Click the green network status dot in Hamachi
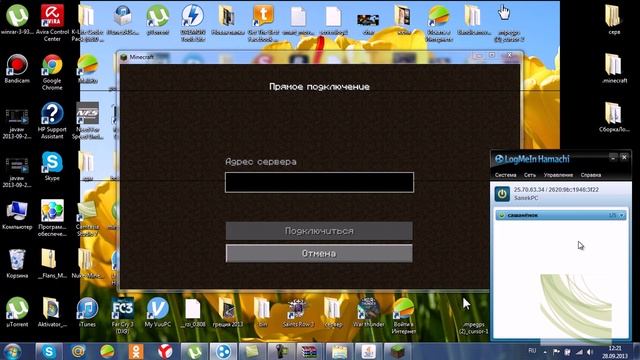 (502, 215)
